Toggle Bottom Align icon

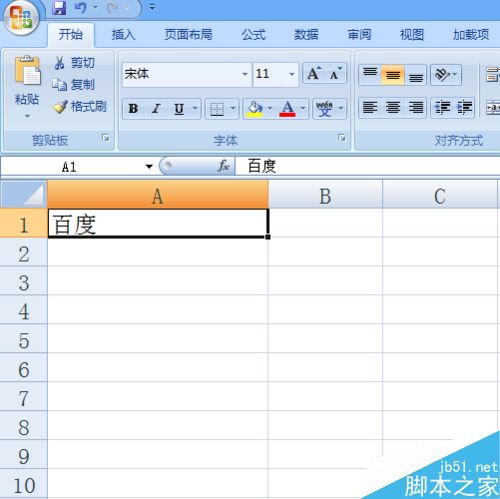tap(416, 75)
